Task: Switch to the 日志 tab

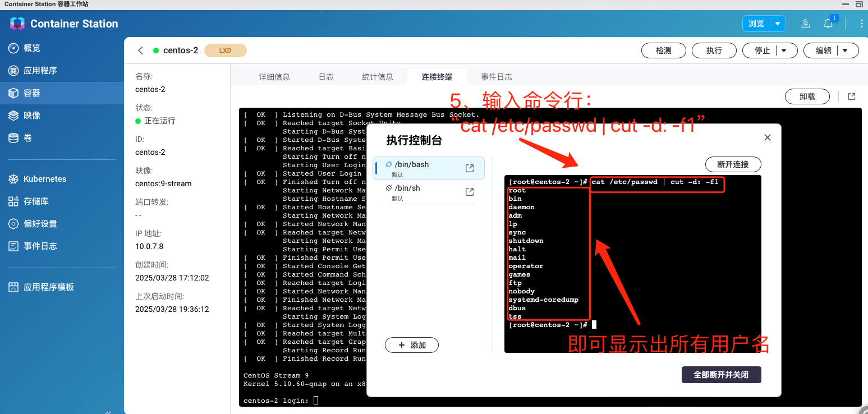Action: 326,77
